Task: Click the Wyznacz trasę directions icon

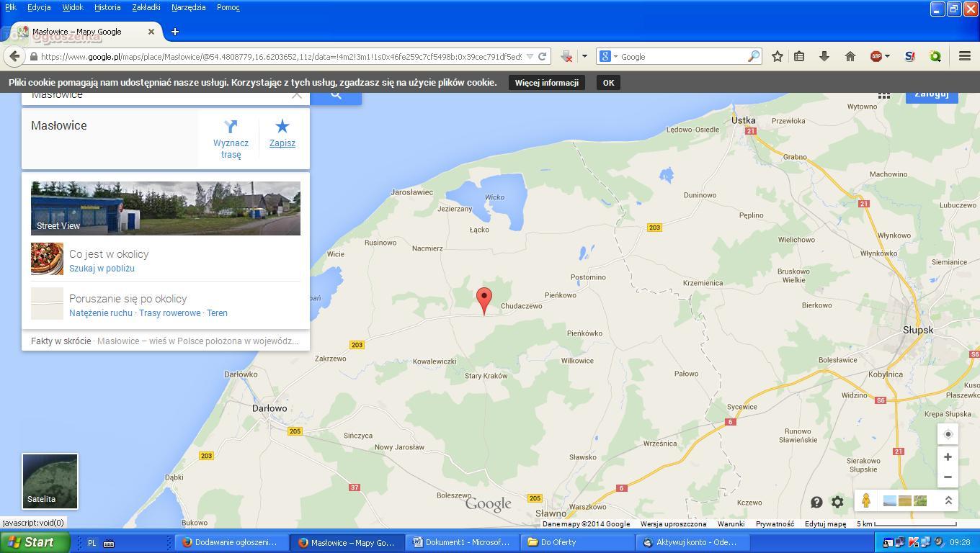Action: pos(231,127)
